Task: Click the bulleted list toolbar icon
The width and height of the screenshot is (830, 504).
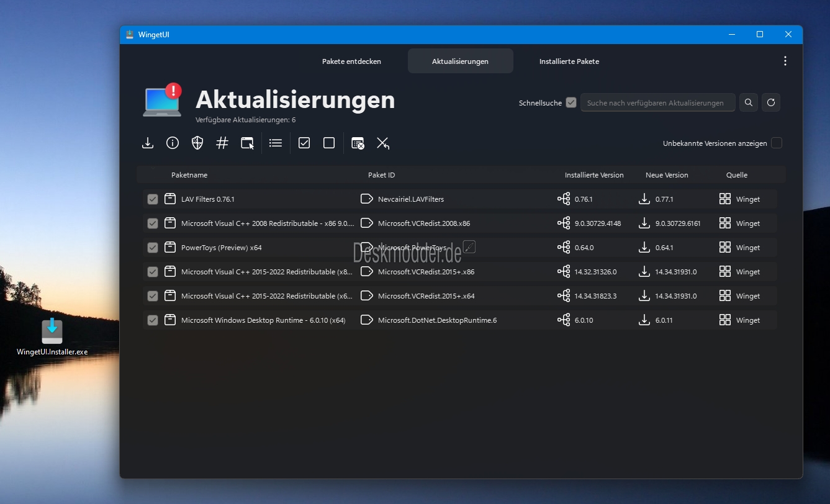Action: pyautogui.click(x=276, y=143)
